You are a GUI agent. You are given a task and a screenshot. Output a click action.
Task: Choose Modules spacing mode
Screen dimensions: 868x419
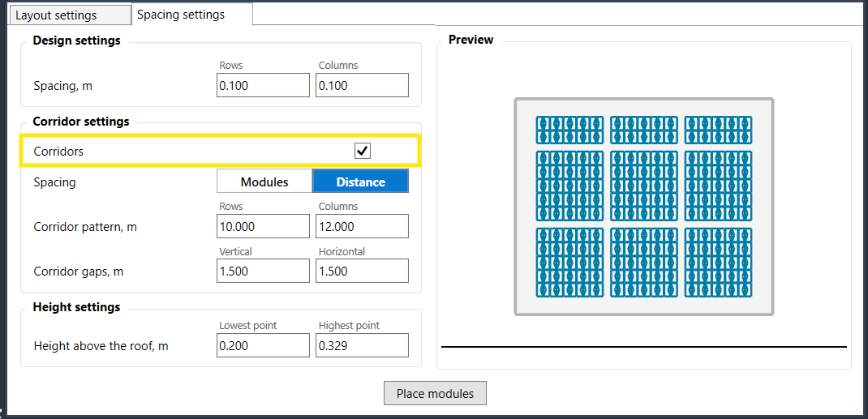264,182
